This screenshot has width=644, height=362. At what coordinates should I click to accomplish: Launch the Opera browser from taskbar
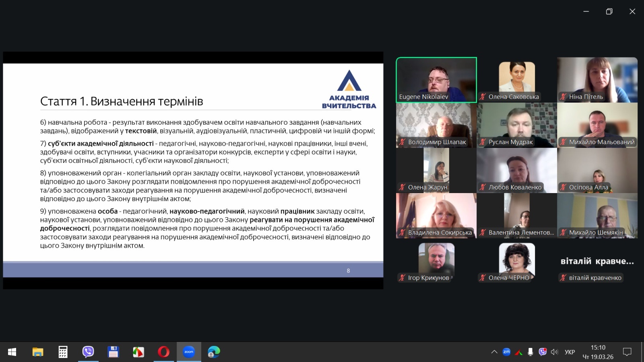point(163,352)
